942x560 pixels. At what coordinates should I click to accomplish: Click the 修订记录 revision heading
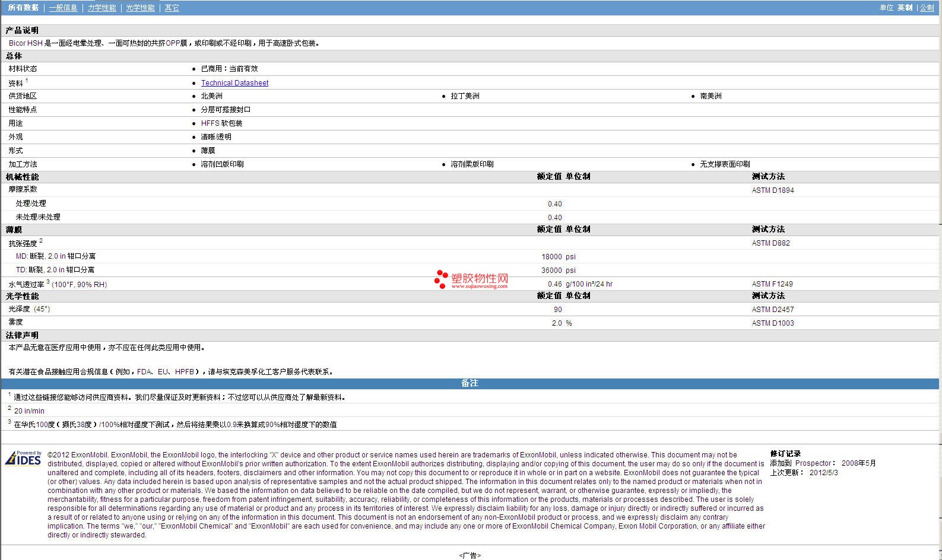click(785, 454)
